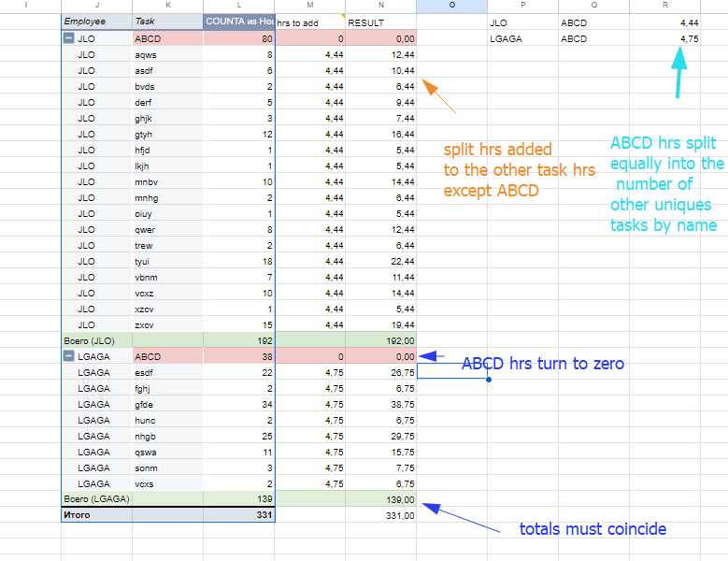Select the LGAGA ABCD count cell 38
The image size is (728, 561).
point(238,356)
